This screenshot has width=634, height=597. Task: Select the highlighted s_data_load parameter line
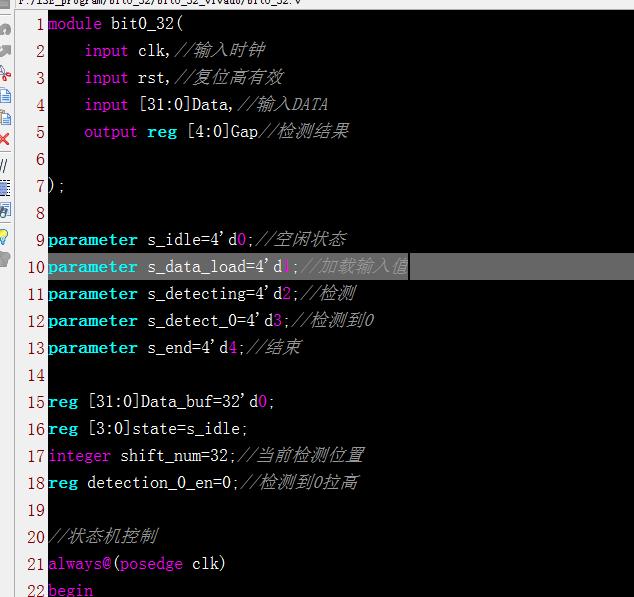[227, 267]
